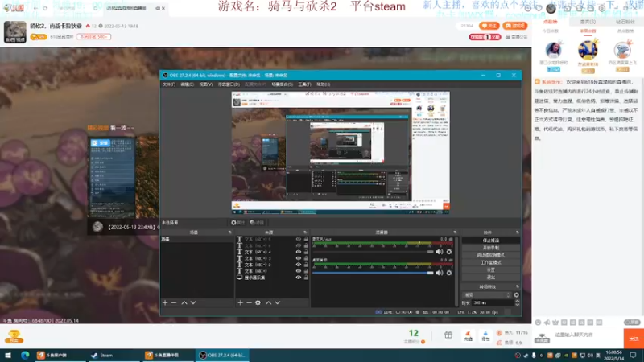
Task: Open the Windows notification center icon
Action: click(633, 355)
